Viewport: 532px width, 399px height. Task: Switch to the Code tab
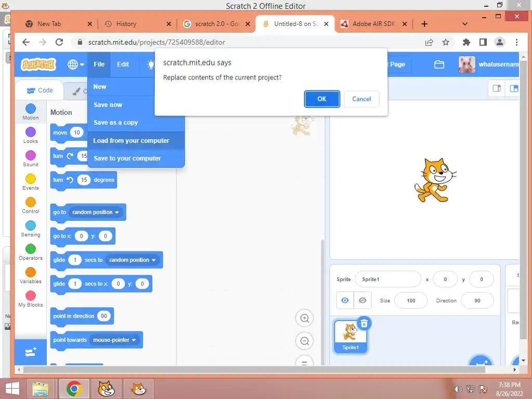click(39, 90)
